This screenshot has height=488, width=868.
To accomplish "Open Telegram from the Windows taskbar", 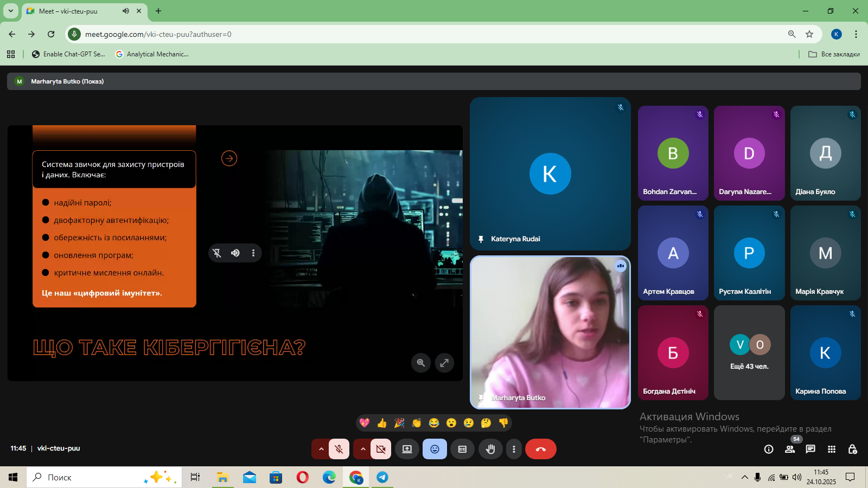I will 382,477.
